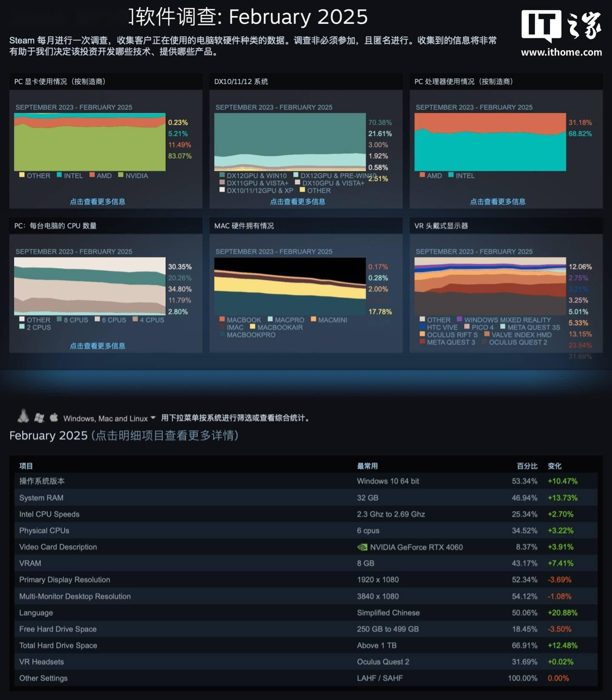Click the Apple logo icon
The height and width of the screenshot is (700, 612).
tap(54, 417)
